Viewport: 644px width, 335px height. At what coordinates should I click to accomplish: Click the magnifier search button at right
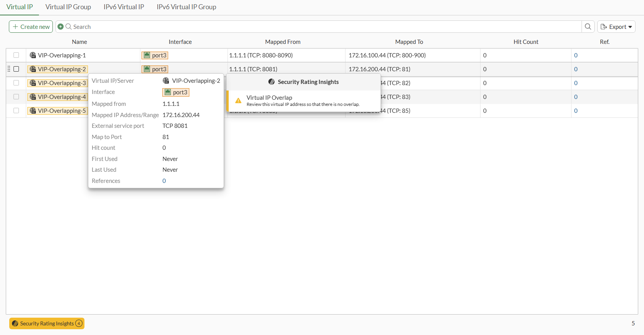coord(588,27)
